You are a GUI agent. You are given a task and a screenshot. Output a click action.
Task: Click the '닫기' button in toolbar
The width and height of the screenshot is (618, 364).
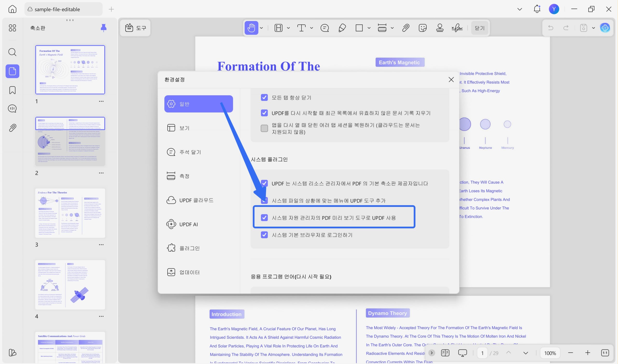pos(479,28)
